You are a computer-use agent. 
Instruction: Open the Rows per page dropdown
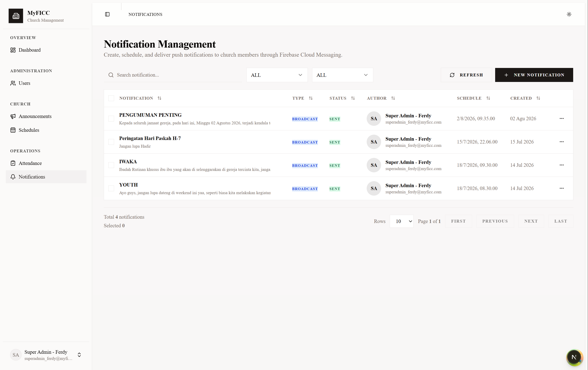coord(401,221)
